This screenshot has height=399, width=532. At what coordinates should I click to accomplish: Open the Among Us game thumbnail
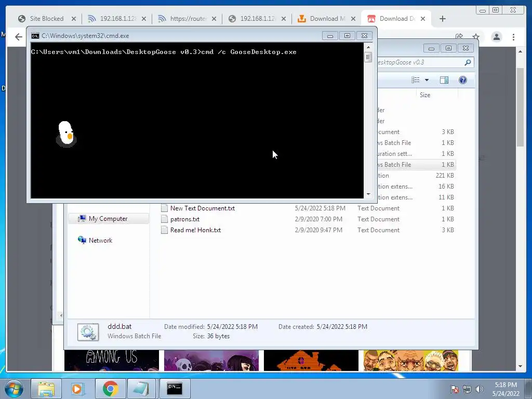(x=112, y=361)
